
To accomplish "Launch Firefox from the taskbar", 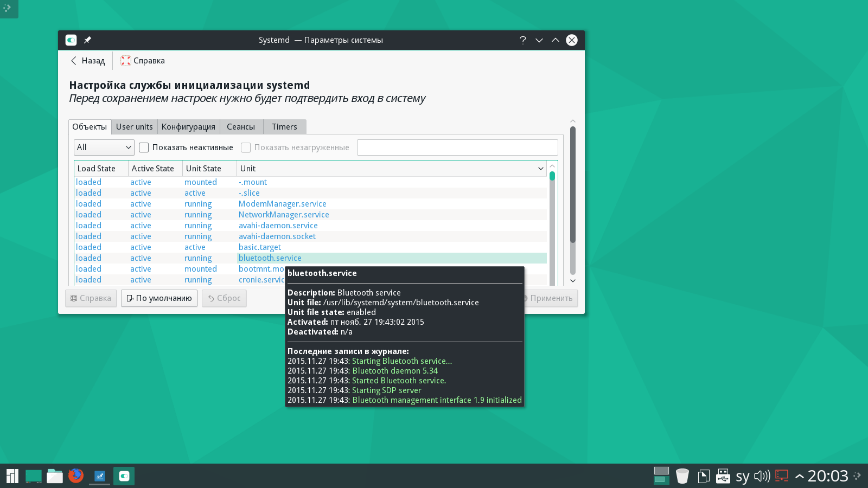I will click(76, 476).
